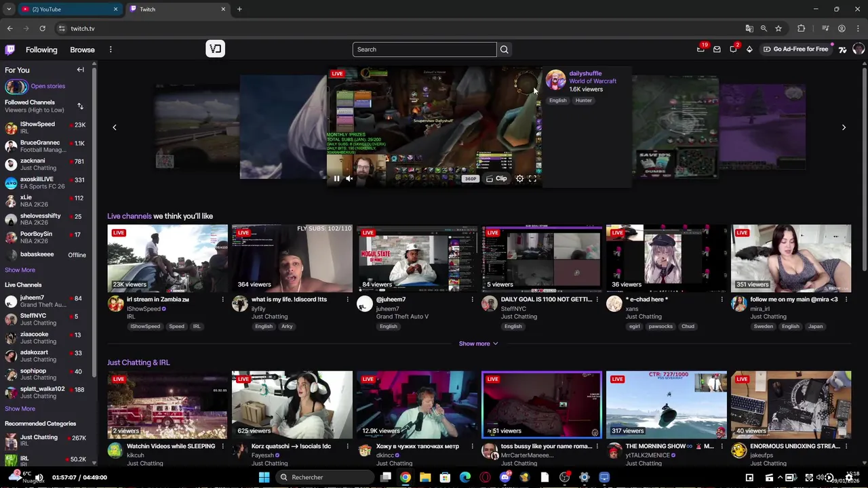Expand Show More under Live Channels

(x=20, y=409)
